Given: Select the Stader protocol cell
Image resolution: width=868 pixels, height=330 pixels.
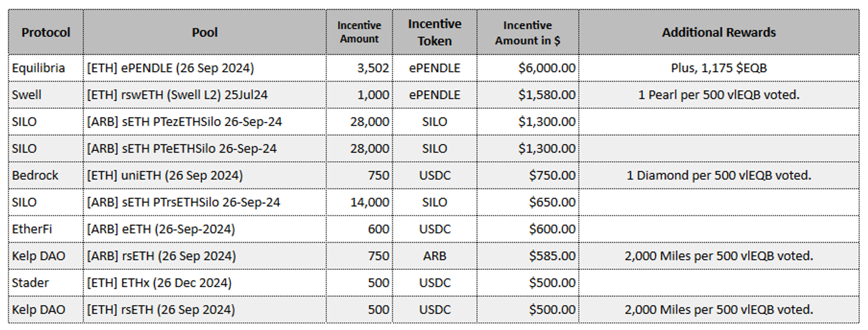Looking at the screenshot, I should [31, 283].
